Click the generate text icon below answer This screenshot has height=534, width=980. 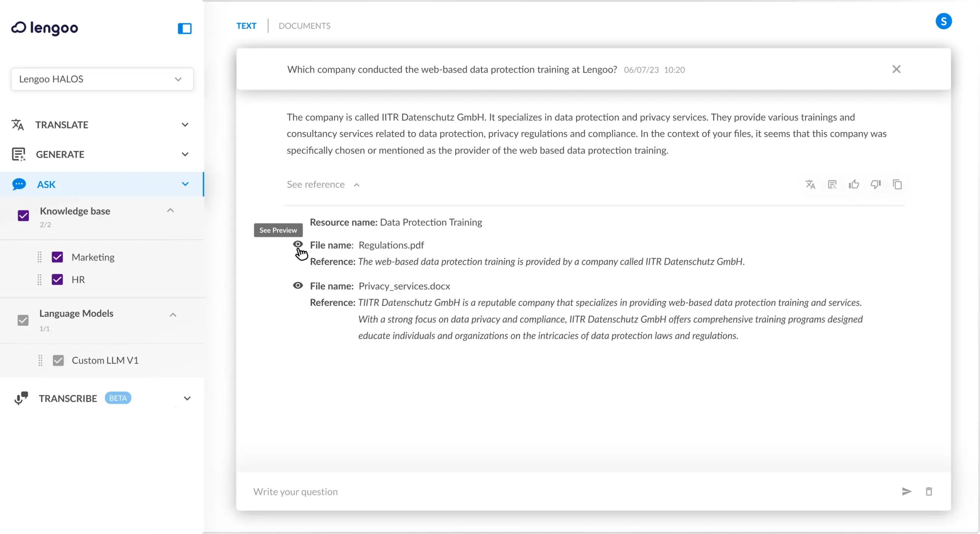coord(832,184)
